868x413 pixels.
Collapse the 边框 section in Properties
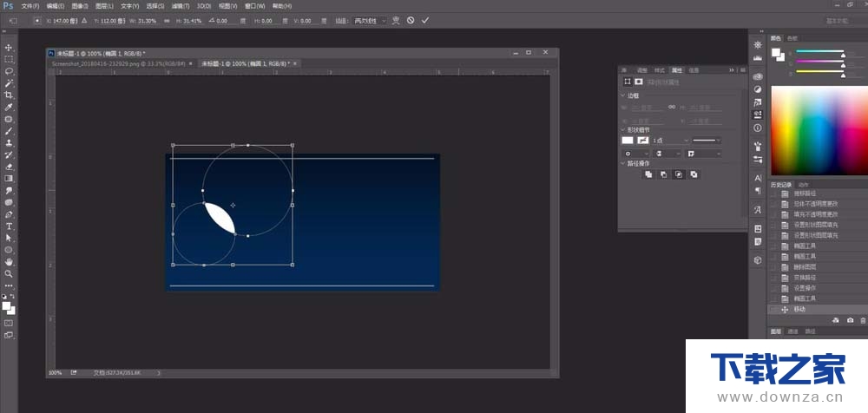click(622, 95)
